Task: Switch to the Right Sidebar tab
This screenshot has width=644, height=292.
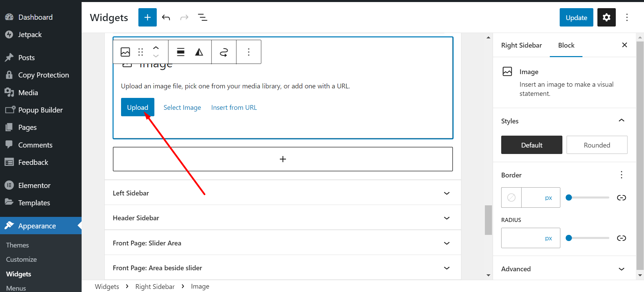Action: (521, 45)
